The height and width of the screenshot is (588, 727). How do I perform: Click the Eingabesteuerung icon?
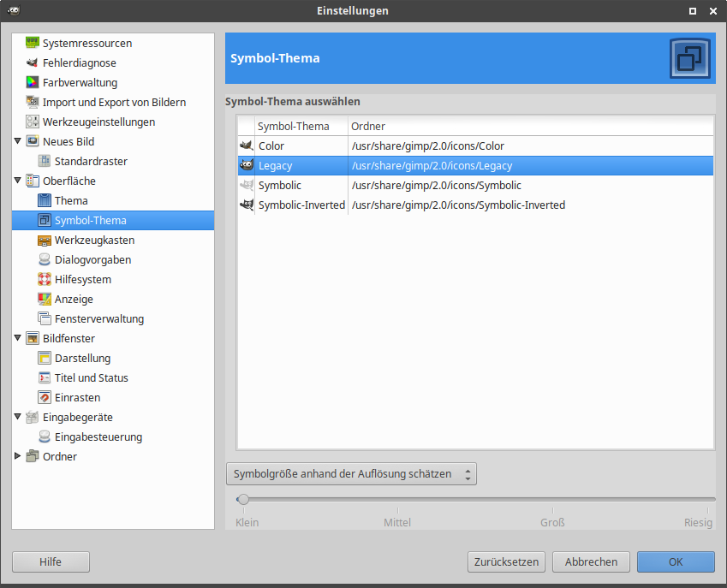45,437
